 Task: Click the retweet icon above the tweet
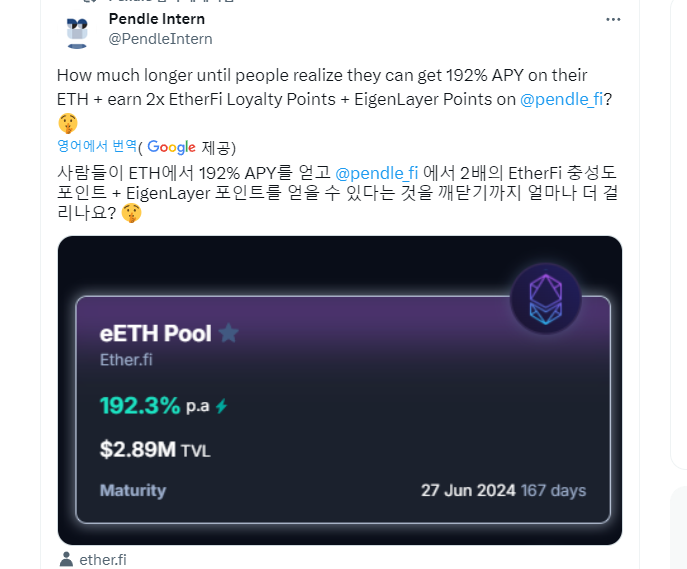pyautogui.click(x=89, y=1)
